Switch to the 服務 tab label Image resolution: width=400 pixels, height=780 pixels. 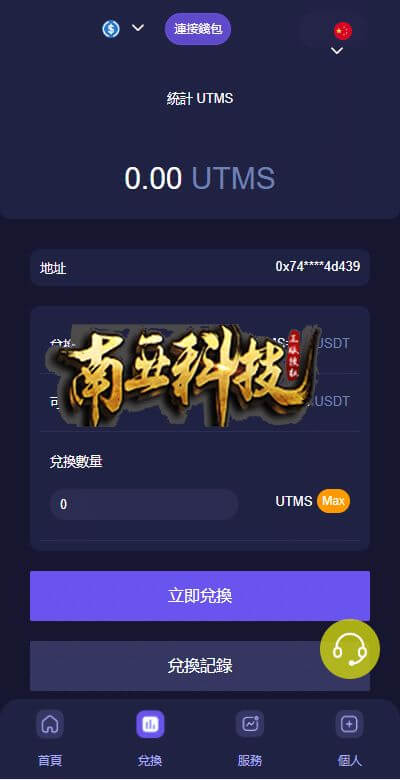tap(250, 761)
